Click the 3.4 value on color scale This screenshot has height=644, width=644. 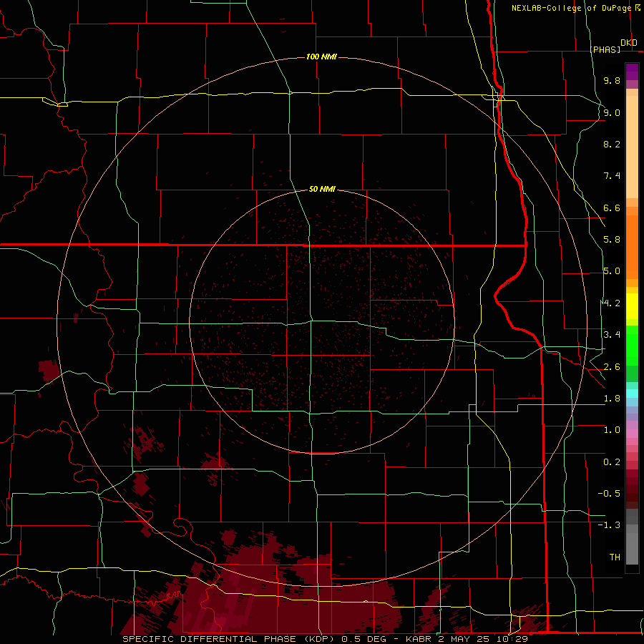coord(612,335)
